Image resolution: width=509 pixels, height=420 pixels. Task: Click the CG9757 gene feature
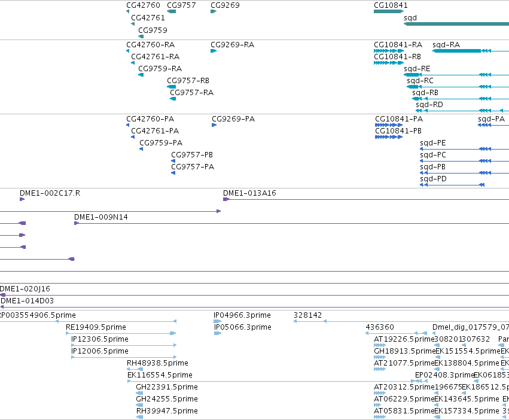pyautogui.click(x=172, y=11)
